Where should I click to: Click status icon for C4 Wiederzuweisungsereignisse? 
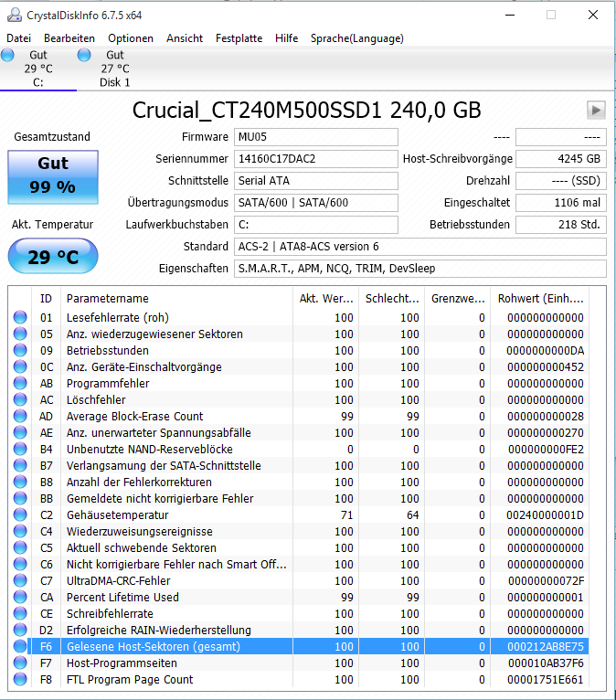20,531
